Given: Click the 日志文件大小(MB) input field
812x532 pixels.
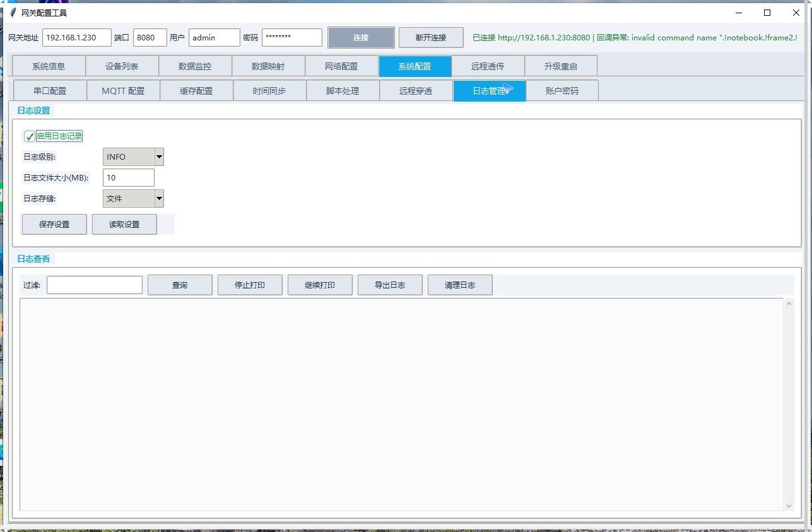Looking at the screenshot, I should tap(129, 178).
